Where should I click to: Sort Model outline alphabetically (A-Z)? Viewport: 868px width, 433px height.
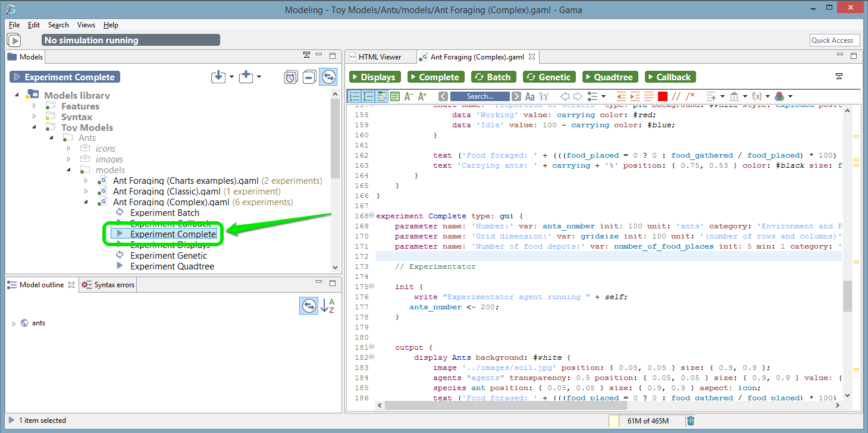click(x=327, y=306)
